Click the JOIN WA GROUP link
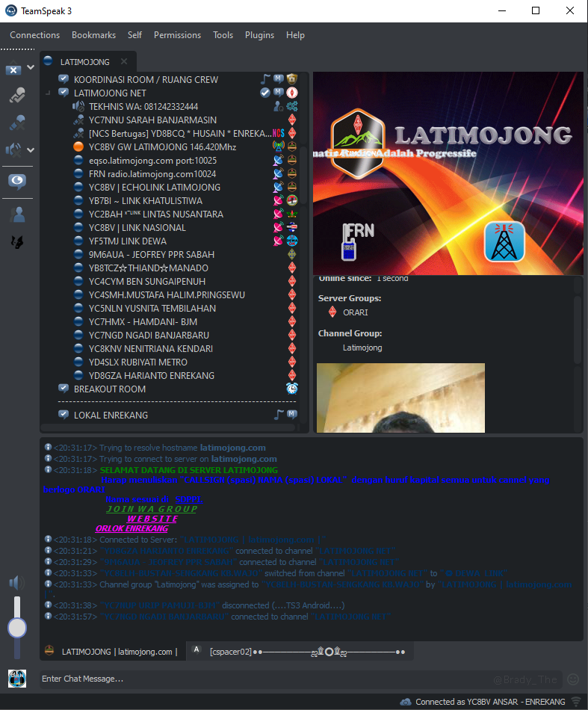Image resolution: width=588 pixels, height=710 pixels. pos(152,509)
